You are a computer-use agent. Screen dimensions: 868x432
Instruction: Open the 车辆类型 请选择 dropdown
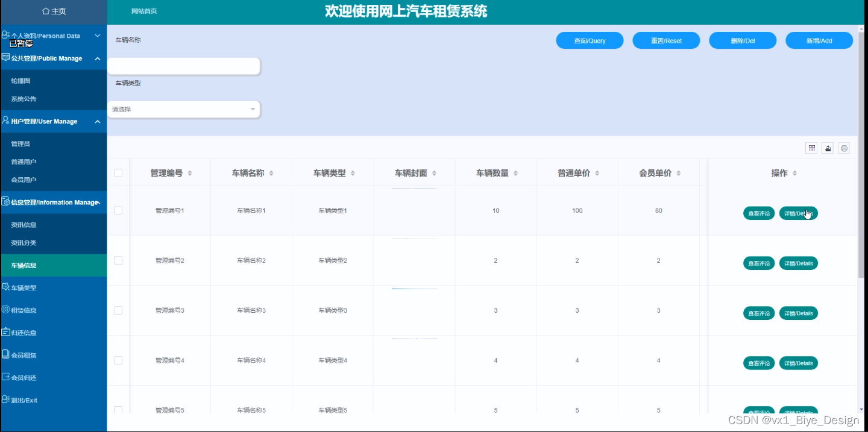point(184,109)
